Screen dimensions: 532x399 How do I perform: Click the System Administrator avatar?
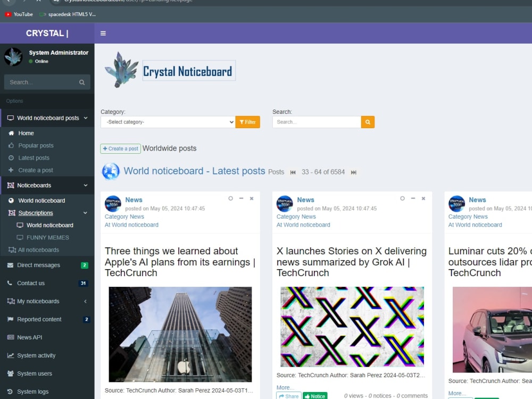tap(13, 56)
